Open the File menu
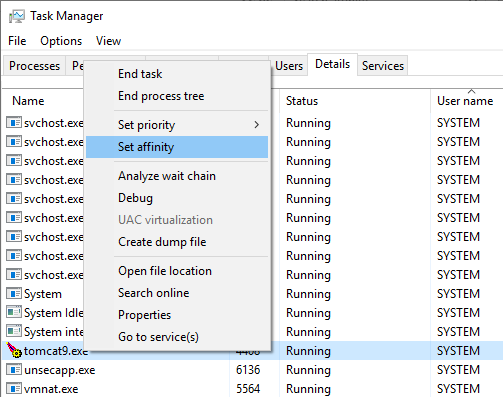This screenshot has width=503, height=397. click(x=17, y=41)
